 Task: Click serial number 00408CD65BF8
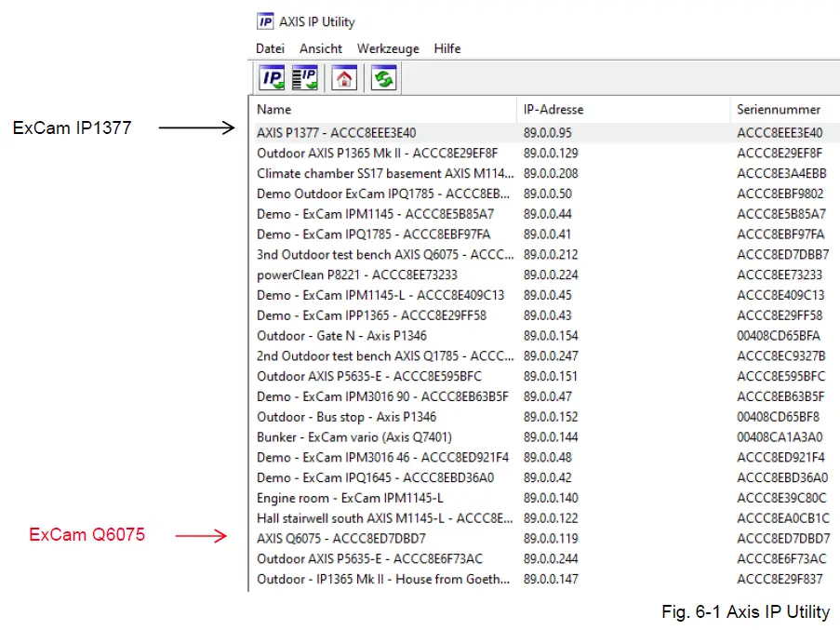coord(778,417)
